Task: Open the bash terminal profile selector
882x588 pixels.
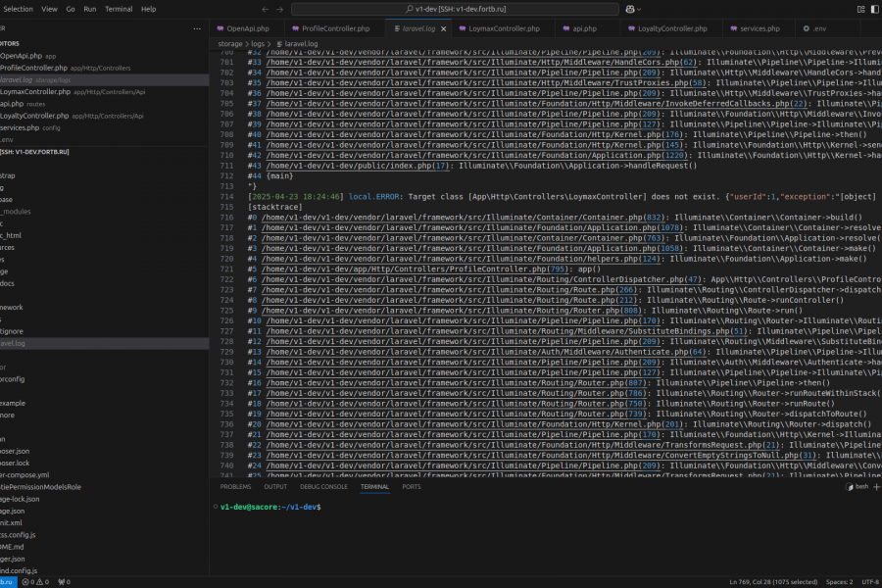Action: click(857, 486)
